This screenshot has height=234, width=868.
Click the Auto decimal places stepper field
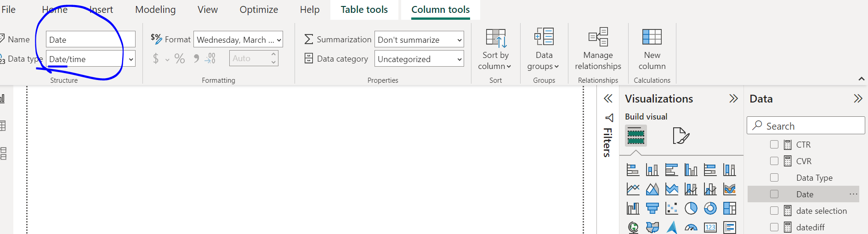pos(254,58)
